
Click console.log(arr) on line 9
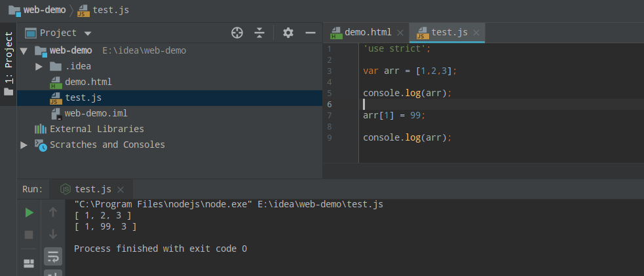click(x=407, y=137)
